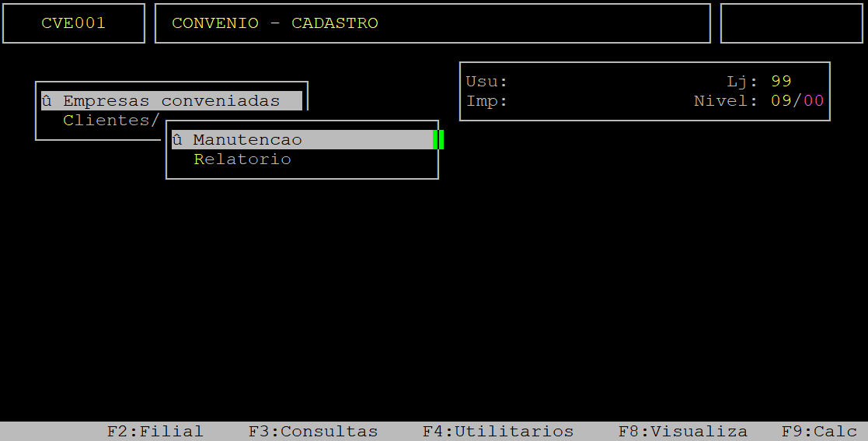Click the û mark beside Empresas conveniadas

point(47,101)
